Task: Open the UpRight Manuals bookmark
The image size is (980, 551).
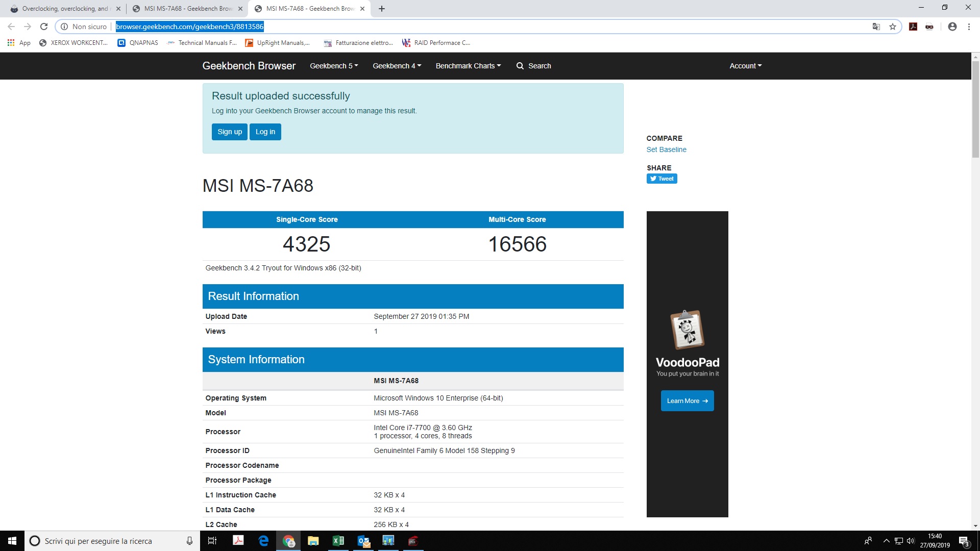Action: (278, 43)
